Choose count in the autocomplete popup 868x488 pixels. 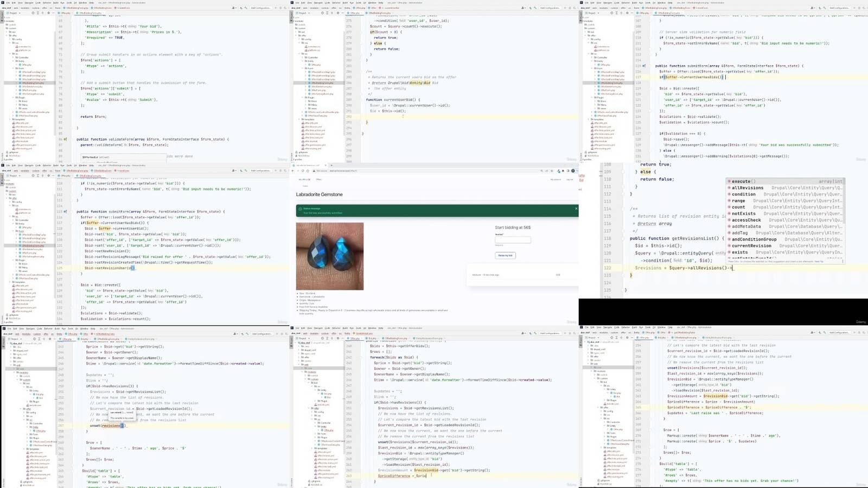(785, 207)
